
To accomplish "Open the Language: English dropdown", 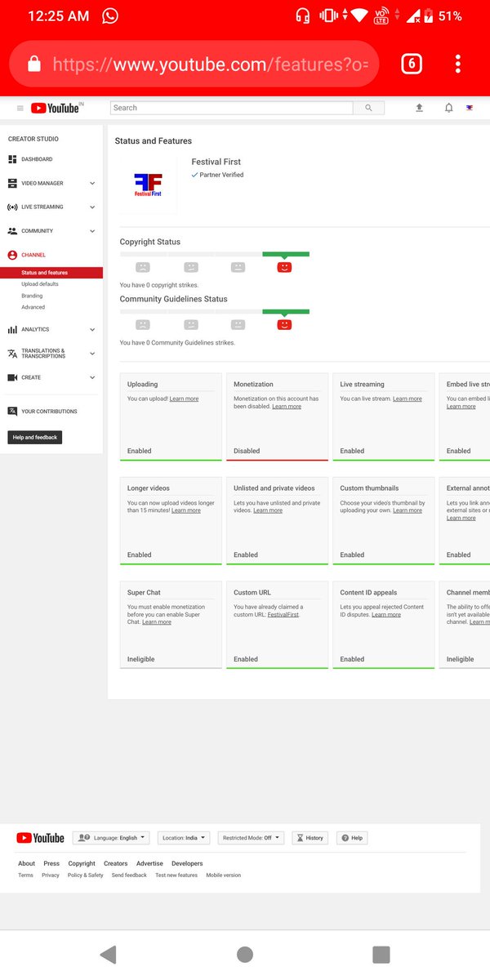I will tap(111, 838).
